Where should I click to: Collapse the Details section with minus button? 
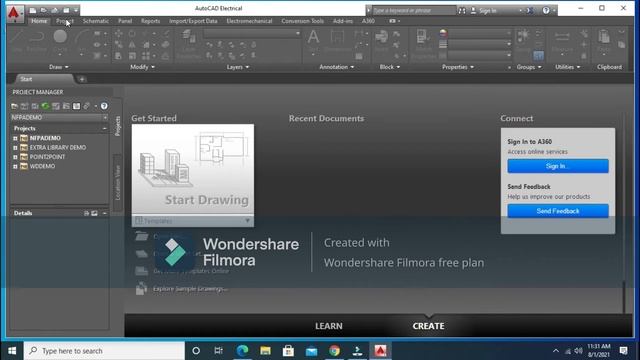(x=104, y=213)
